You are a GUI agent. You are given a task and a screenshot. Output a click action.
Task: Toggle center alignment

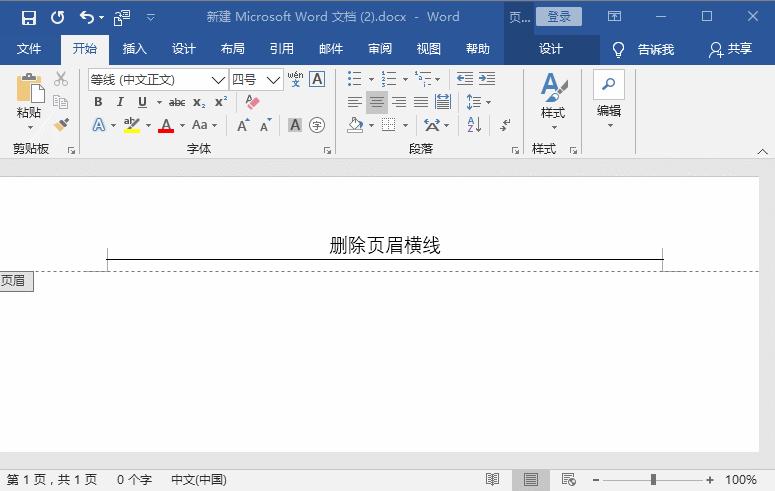click(377, 102)
